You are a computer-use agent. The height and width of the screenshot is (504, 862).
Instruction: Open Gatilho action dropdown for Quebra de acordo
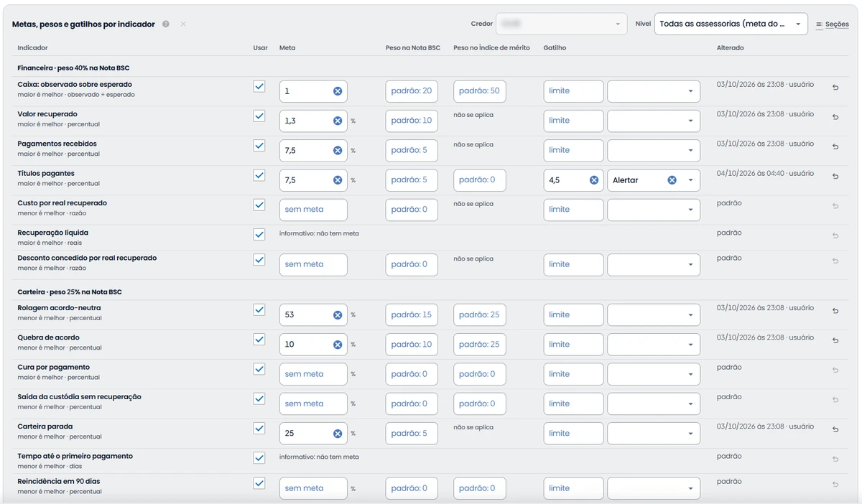point(654,345)
